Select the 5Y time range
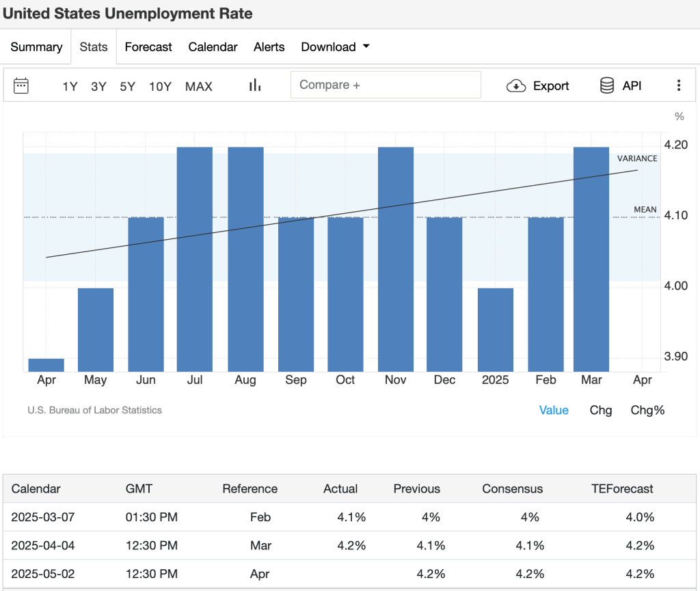Image resolution: width=700 pixels, height=591 pixels. [127, 86]
